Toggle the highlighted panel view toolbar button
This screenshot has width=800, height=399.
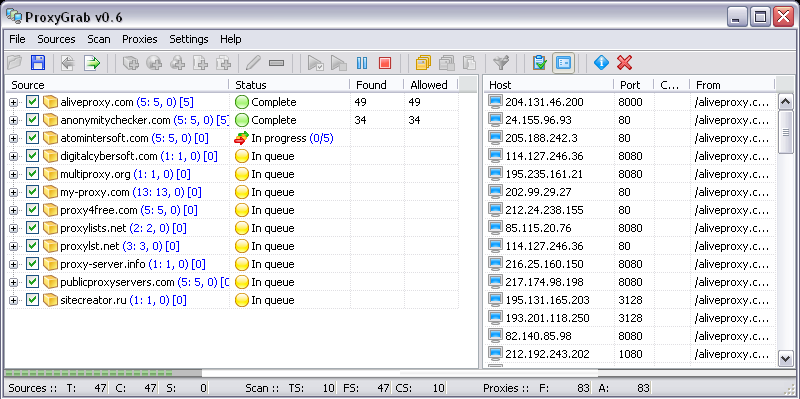coord(564,63)
